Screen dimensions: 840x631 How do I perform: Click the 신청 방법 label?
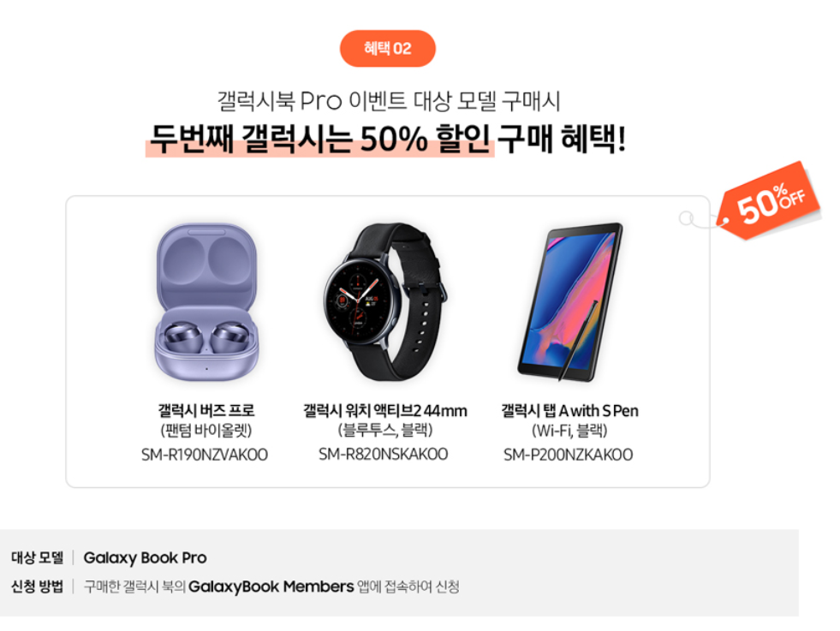click(37, 586)
